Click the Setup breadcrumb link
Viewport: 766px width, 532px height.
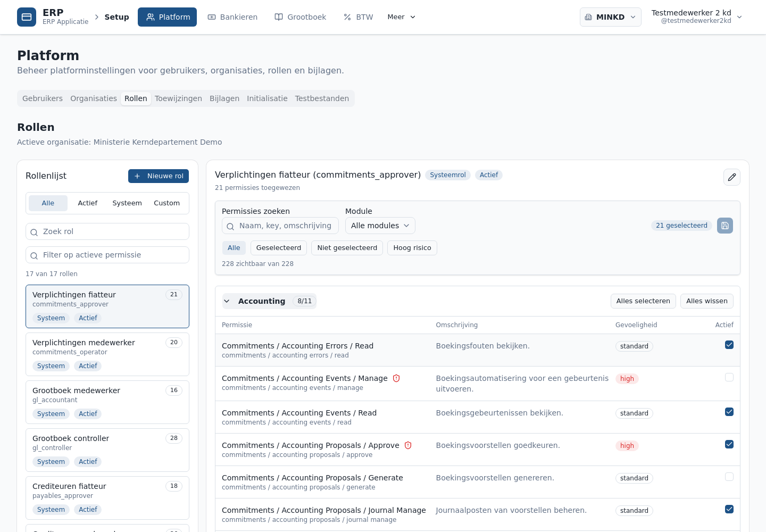(116, 17)
